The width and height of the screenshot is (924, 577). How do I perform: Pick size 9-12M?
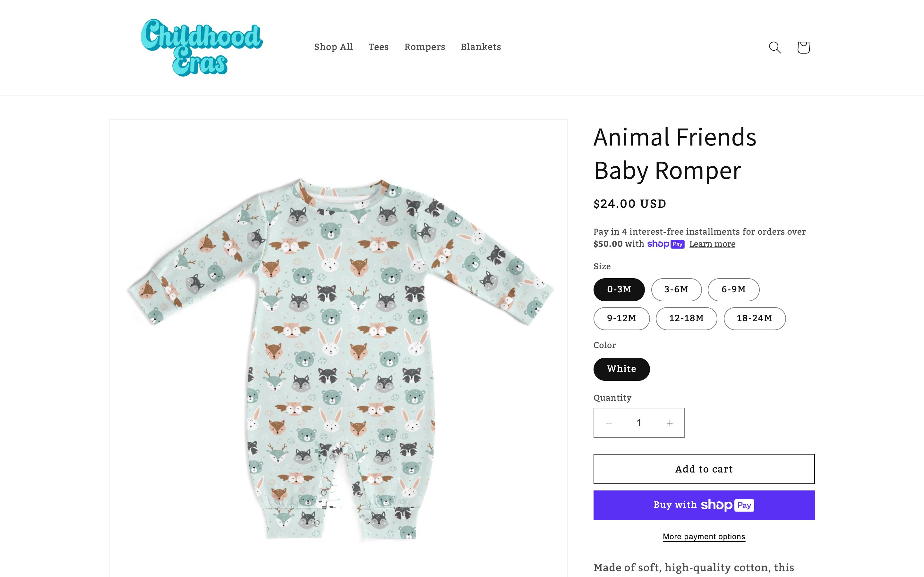pos(621,318)
